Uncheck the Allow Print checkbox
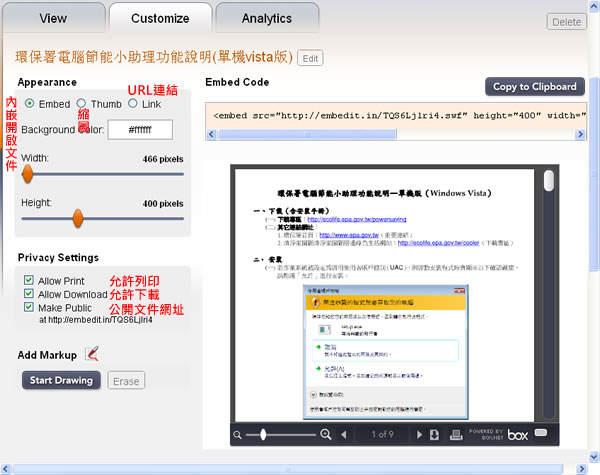 pos(29,280)
